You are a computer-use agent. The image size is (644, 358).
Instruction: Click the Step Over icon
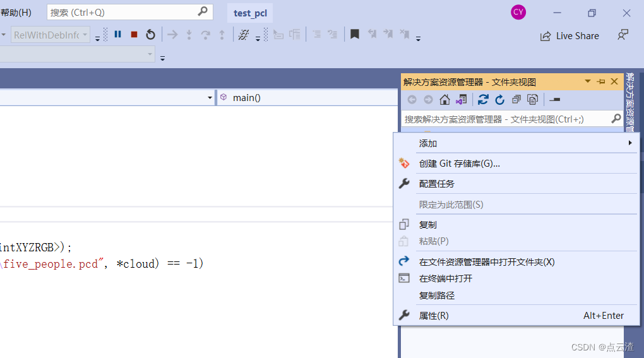pyautogui.click(x=205, y=35)
